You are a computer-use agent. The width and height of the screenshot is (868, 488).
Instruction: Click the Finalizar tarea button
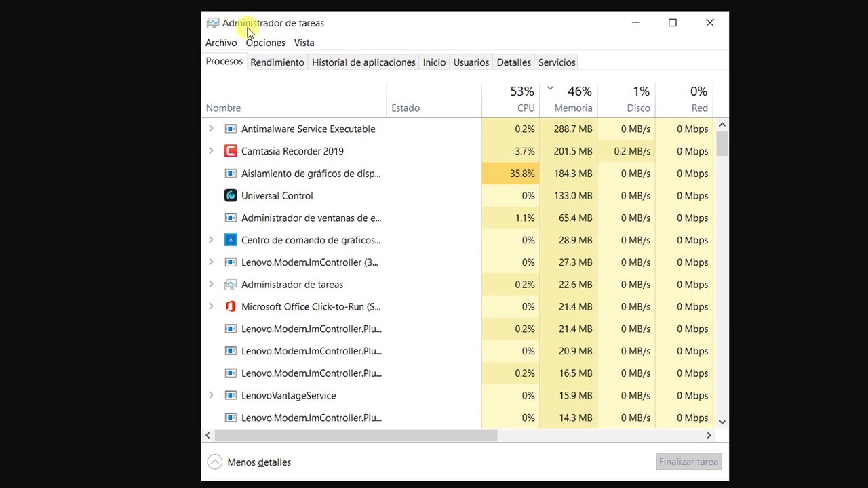point(688,462)
